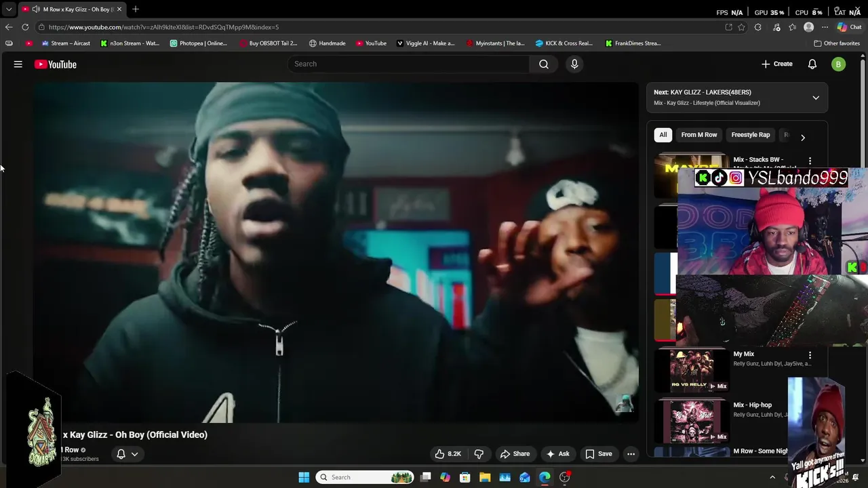Open the Mix - Hip-hop title link
Image resolution: width=868 pixels, height=488 pixels.
(x=752, y=405)
